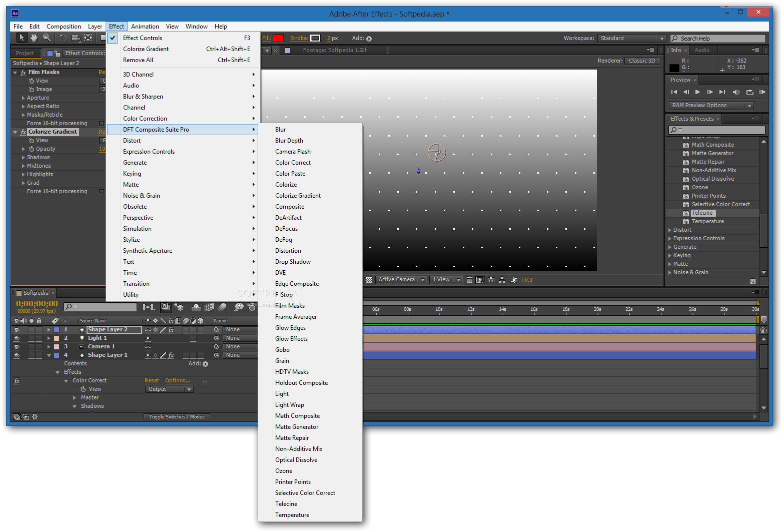Enable Motion Blur icon in timeline toolbar

click(222, 307)
